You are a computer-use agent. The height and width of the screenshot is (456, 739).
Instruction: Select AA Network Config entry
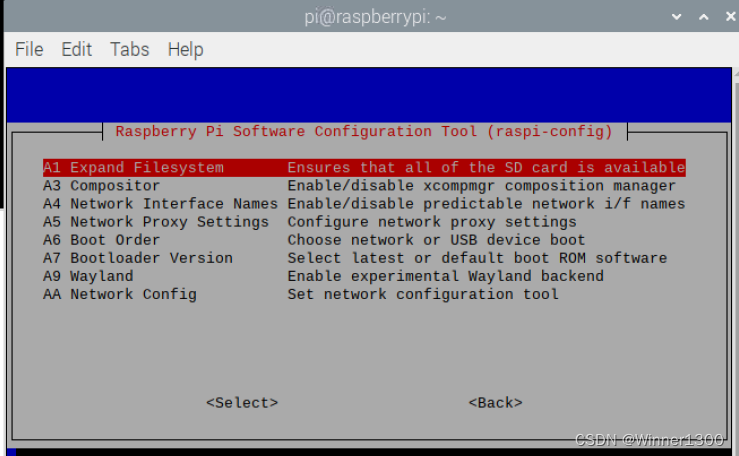(x=364, y=294)
